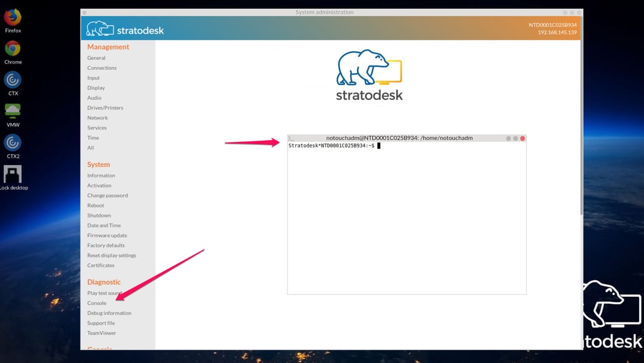Open TeamViewer under Diagnostic
Image resolution: width=644 pixels, height=363 pixels.
(101, 332)
